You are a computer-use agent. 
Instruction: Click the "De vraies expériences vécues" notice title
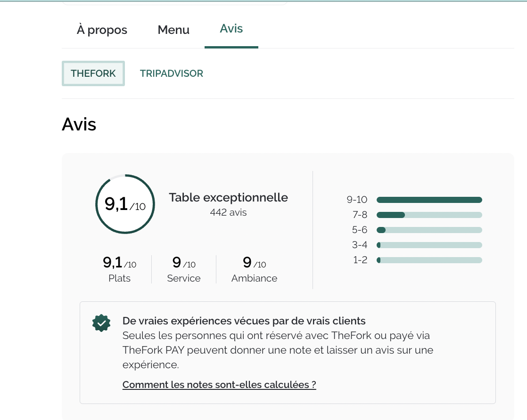point(244,321)
